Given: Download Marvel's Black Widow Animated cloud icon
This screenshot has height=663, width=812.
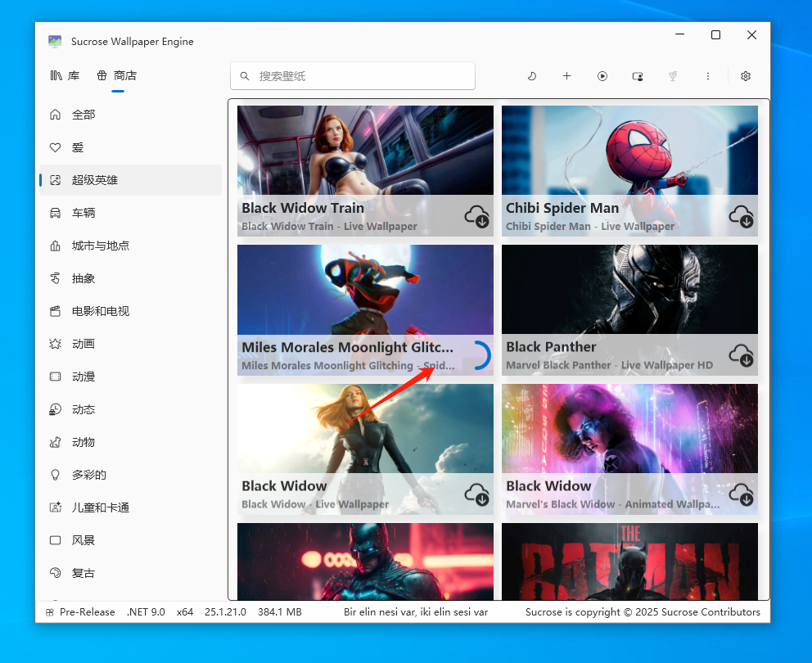Looking at the screenshot, I should [741, 494].
